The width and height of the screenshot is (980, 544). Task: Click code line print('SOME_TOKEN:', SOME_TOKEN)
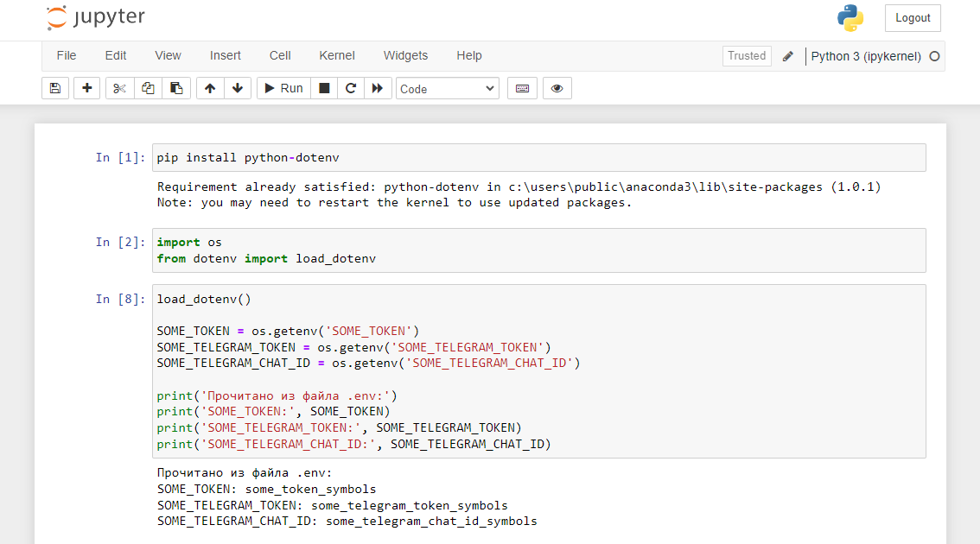[x=273, y=412]
